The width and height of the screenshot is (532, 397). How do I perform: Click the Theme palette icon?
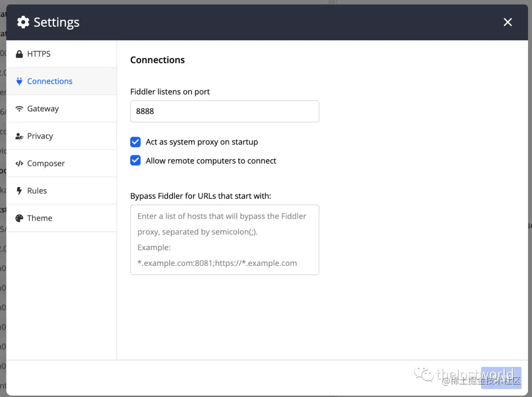[19, 218]
